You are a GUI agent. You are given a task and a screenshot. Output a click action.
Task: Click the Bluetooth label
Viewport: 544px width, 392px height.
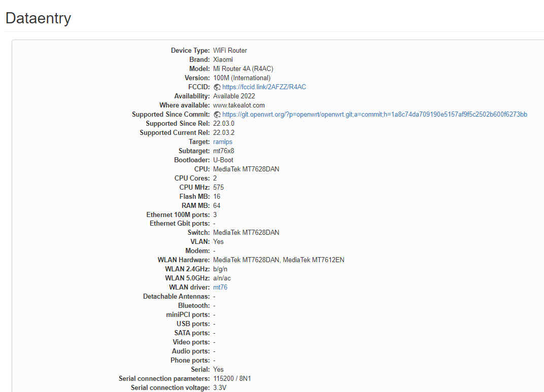[x=194, y=306]
